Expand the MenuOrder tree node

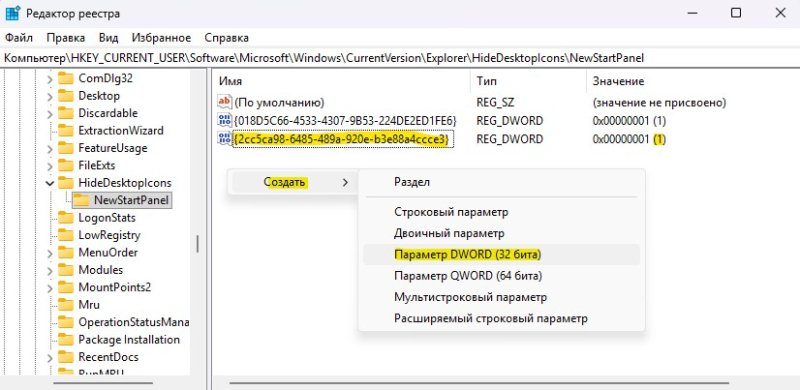click(49, 254)
